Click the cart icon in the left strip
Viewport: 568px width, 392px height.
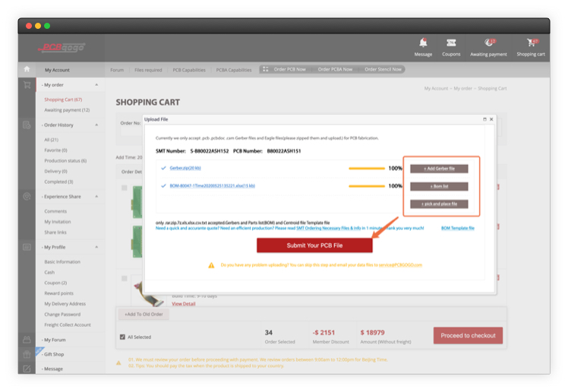(27, 85)
